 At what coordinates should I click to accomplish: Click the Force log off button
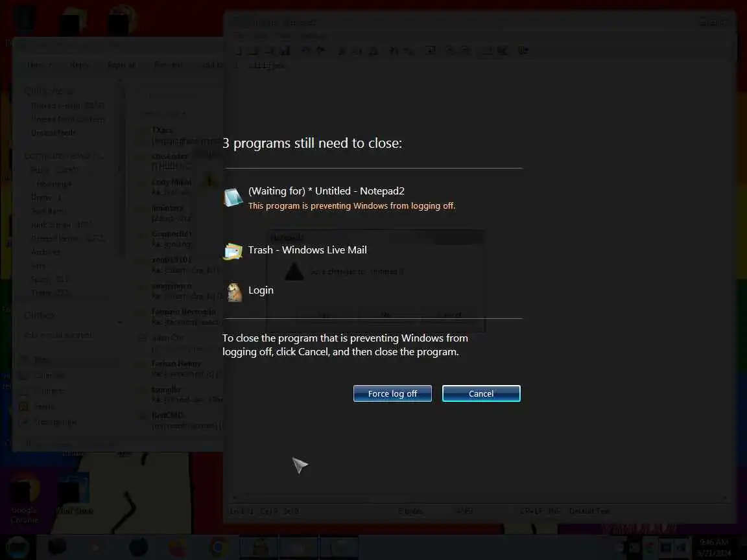tap(392, 393)
